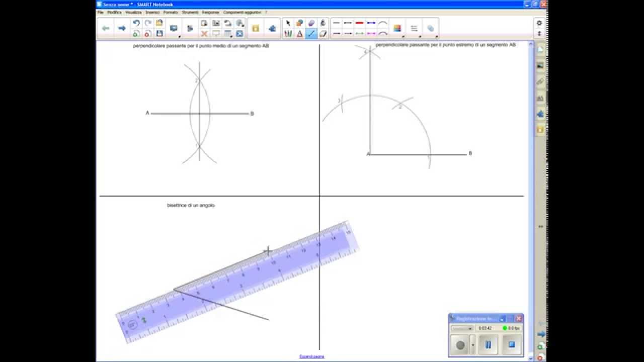Open the blue puzzle add-ons icon
Screen dimensions: 644x362
[x=272, y=29]
